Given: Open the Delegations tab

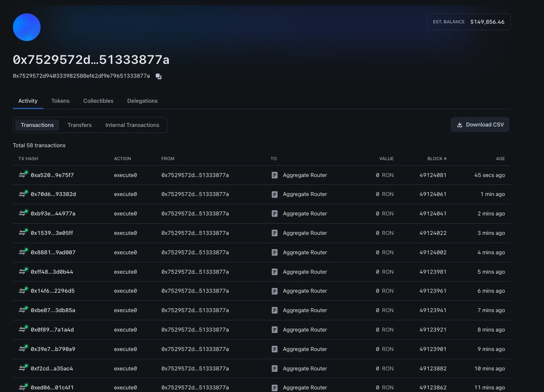Looking at the screenshot, I should tap(142, 101).
